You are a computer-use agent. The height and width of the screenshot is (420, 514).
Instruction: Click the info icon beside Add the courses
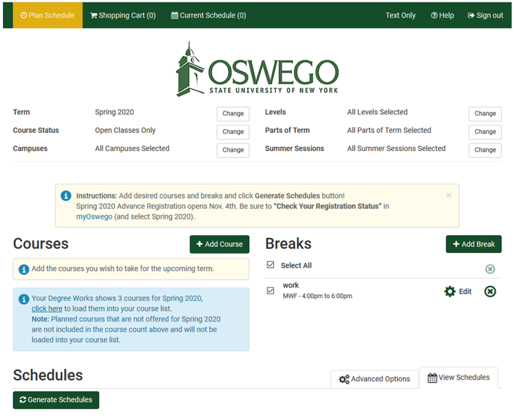point(24,270)
